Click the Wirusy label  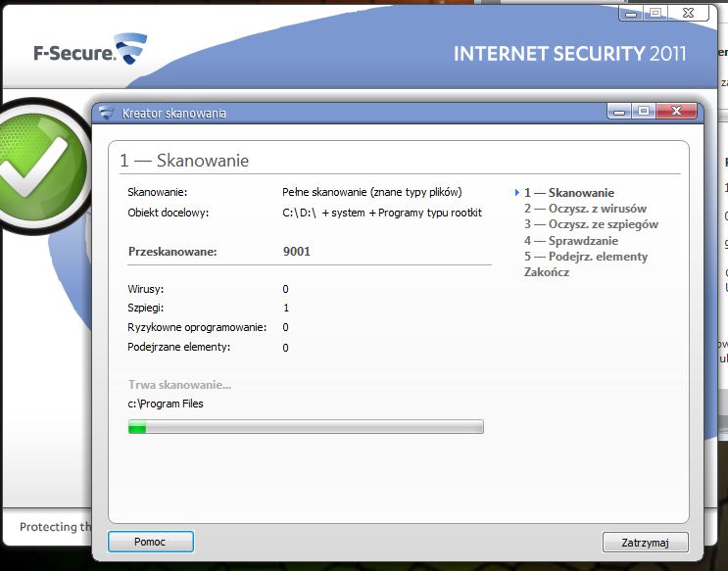(x=146, y=289)
